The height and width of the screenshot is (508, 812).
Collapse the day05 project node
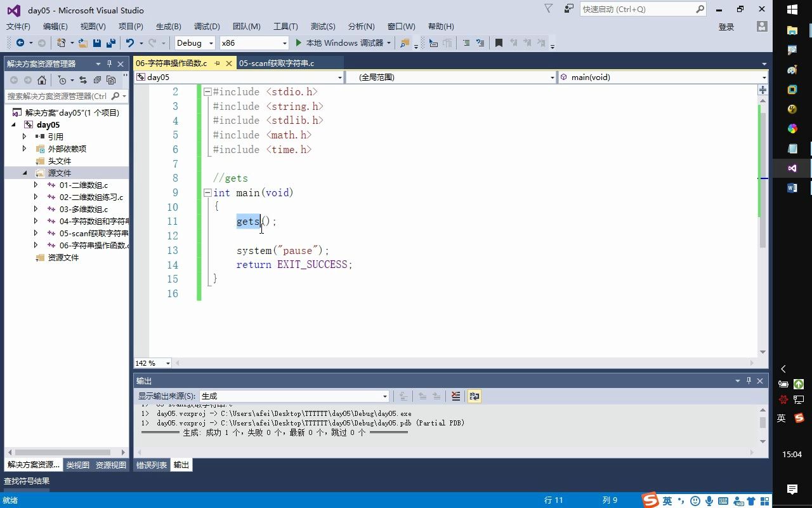13,124
